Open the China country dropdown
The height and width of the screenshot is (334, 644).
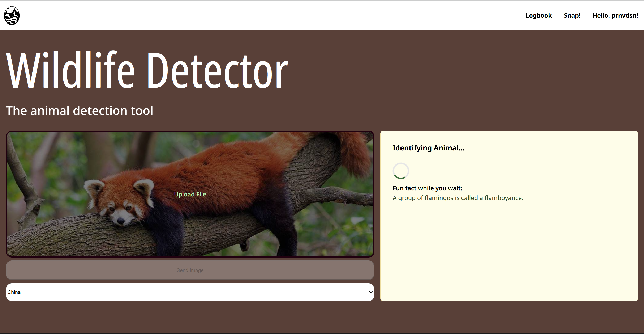click(190, 292)
